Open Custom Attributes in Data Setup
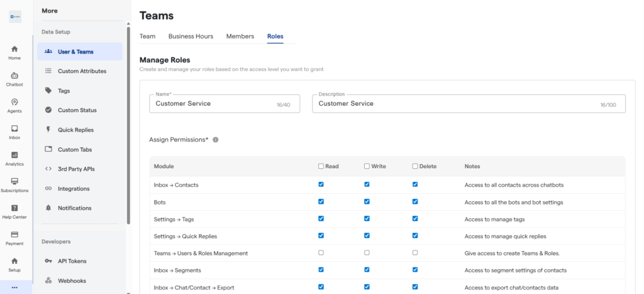 pyautogui.click(x=82, y=71)
